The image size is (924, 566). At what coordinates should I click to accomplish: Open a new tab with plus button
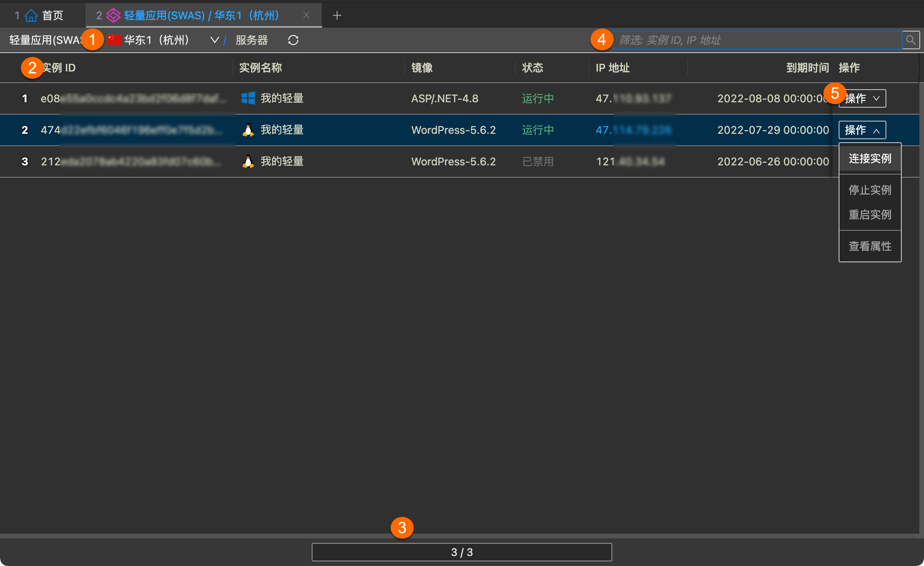pyautogui.click(x=337, y=15)
